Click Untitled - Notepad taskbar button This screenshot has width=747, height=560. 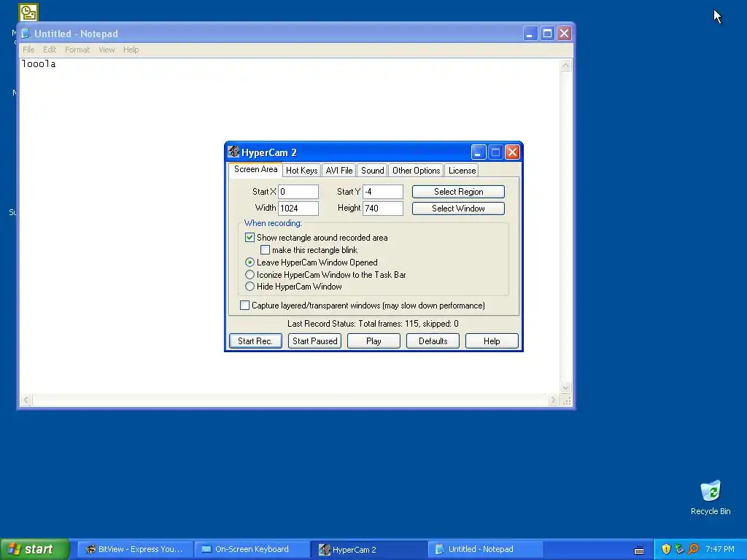[x=485, y=550]
